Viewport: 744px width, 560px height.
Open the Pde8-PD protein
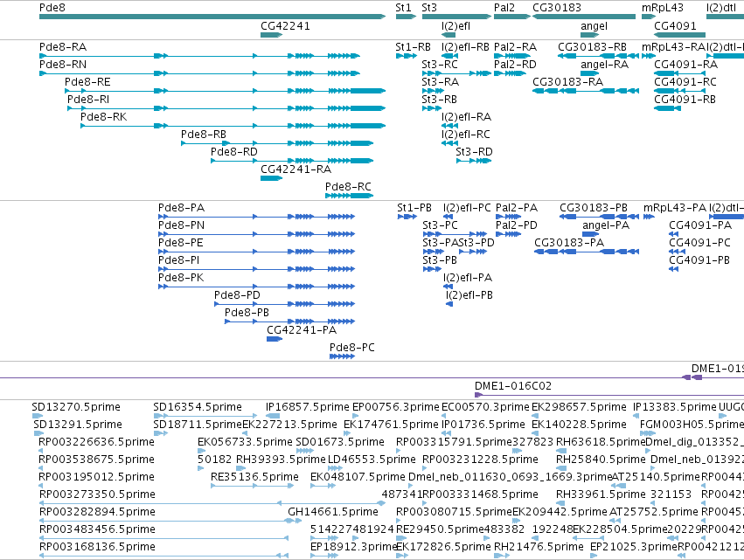[285, 304]
